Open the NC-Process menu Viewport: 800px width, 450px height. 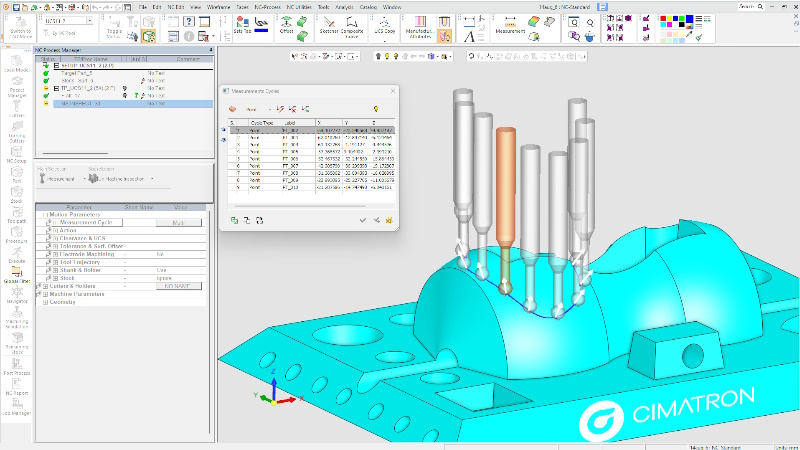(x=267, y=7)
